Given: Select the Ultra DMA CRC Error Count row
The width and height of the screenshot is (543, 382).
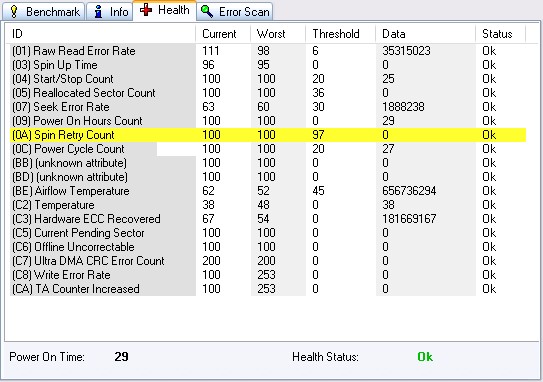Looking at the screenshot, I should point(268,261).
